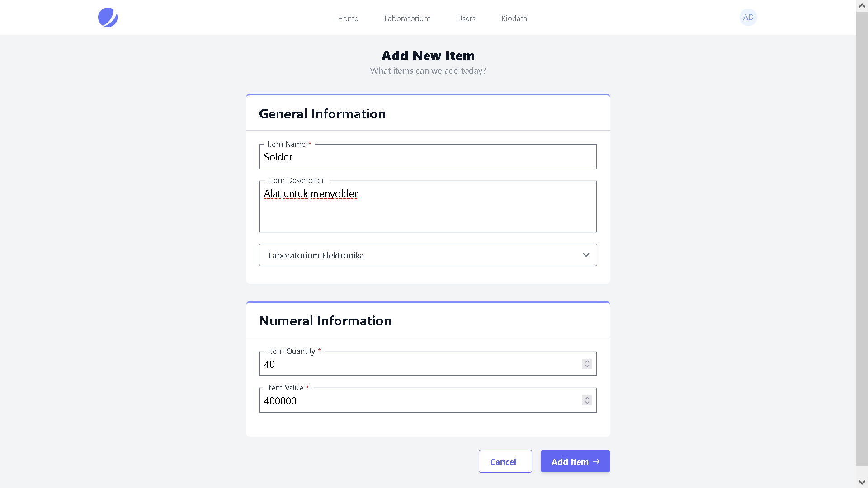
Task: Click the arrow icon inside Add Item button
Action: [596, 461]
